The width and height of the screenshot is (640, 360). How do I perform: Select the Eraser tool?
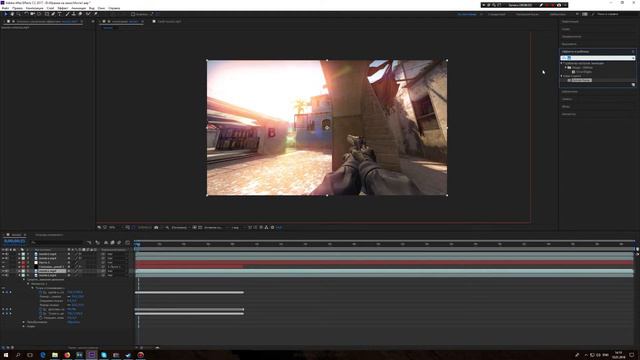coord(80,14)
